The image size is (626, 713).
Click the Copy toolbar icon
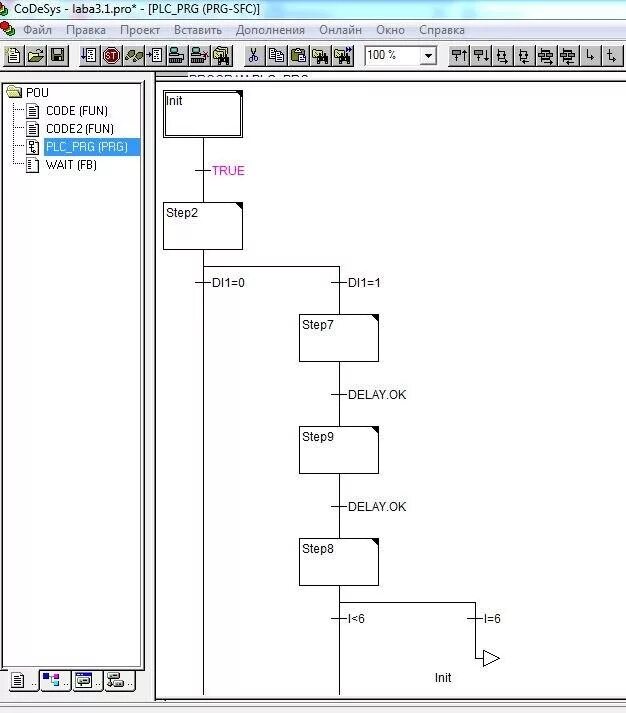276,55
